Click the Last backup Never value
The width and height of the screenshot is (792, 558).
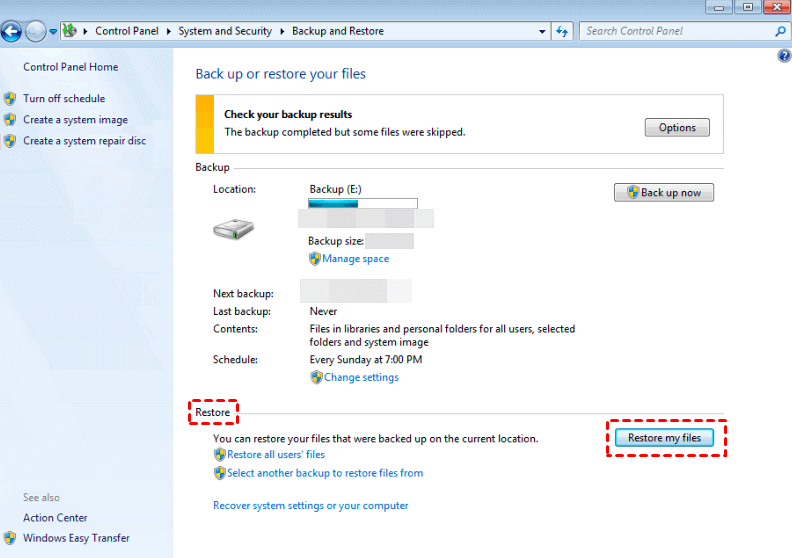tap(323, 312)
